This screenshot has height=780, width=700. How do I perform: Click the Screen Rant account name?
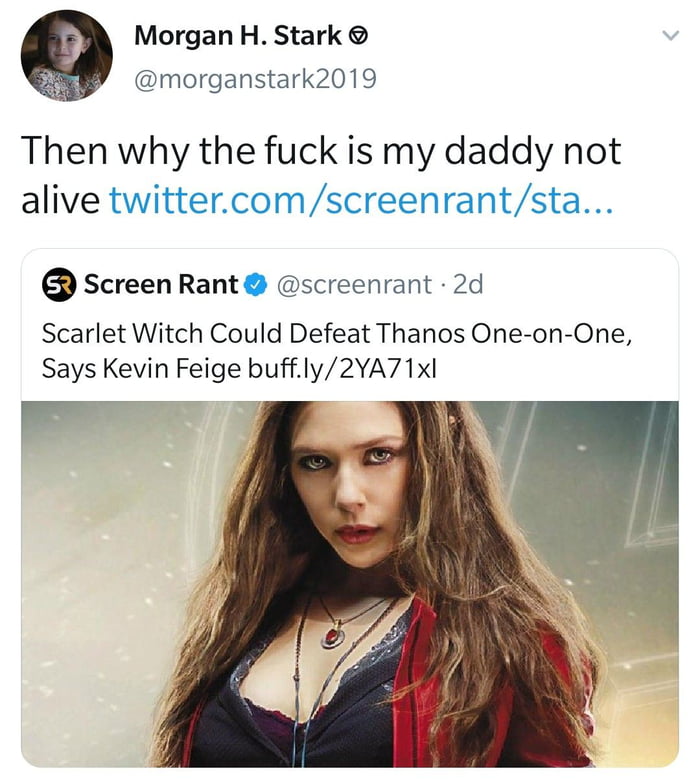coord(160,285)
